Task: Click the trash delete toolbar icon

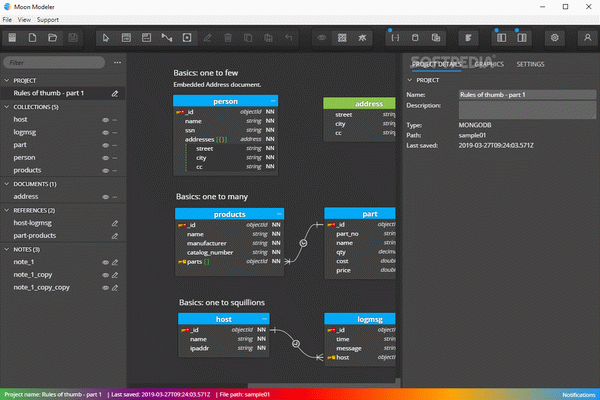Action: [228, 38]
